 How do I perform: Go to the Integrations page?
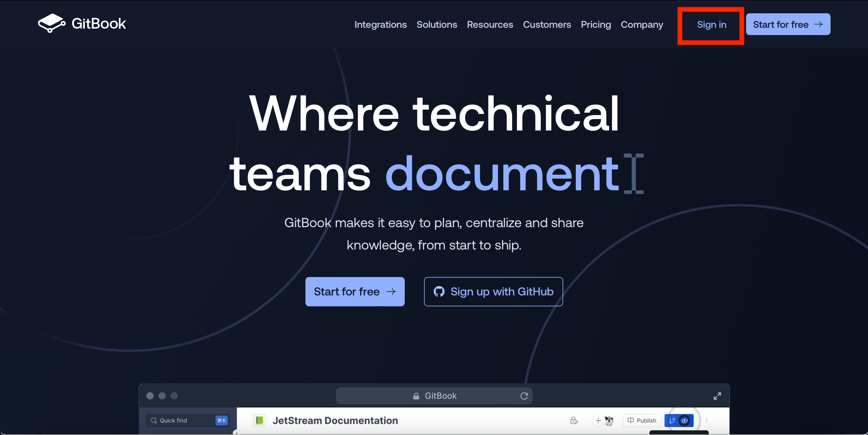pyautogui.click(x=380, y=24)
